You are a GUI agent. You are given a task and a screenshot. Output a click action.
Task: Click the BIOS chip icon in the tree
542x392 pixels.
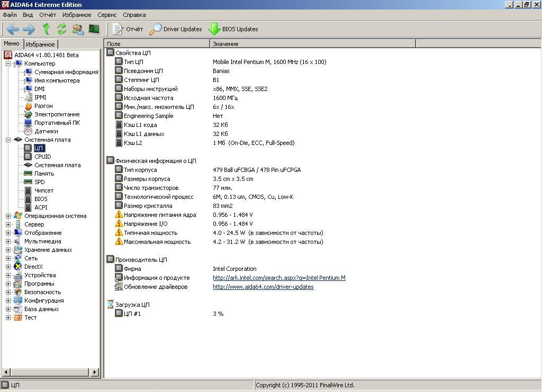28,199
